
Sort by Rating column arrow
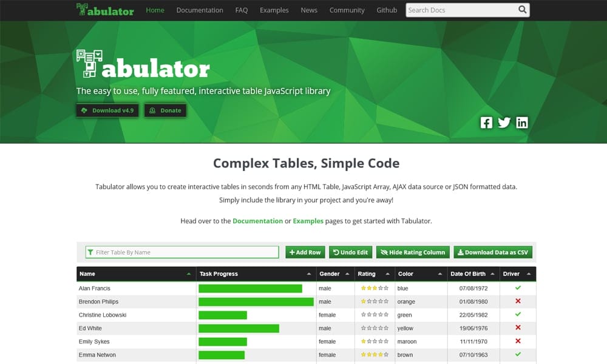387,274
